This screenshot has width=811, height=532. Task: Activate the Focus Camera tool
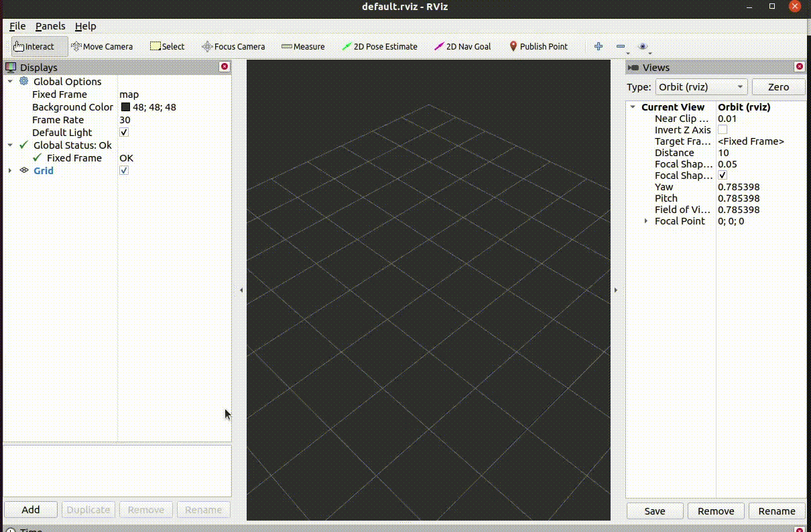(x=233, y=46)
